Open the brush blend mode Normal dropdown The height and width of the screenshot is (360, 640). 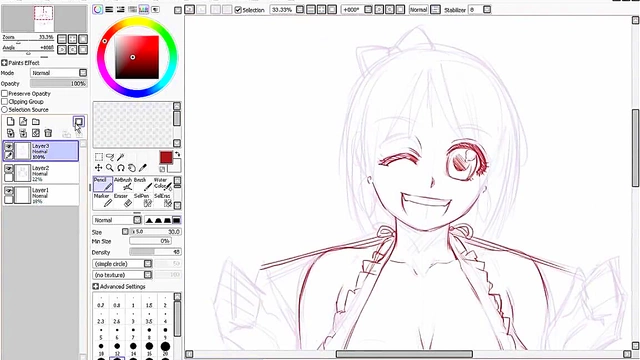point(117,220)
